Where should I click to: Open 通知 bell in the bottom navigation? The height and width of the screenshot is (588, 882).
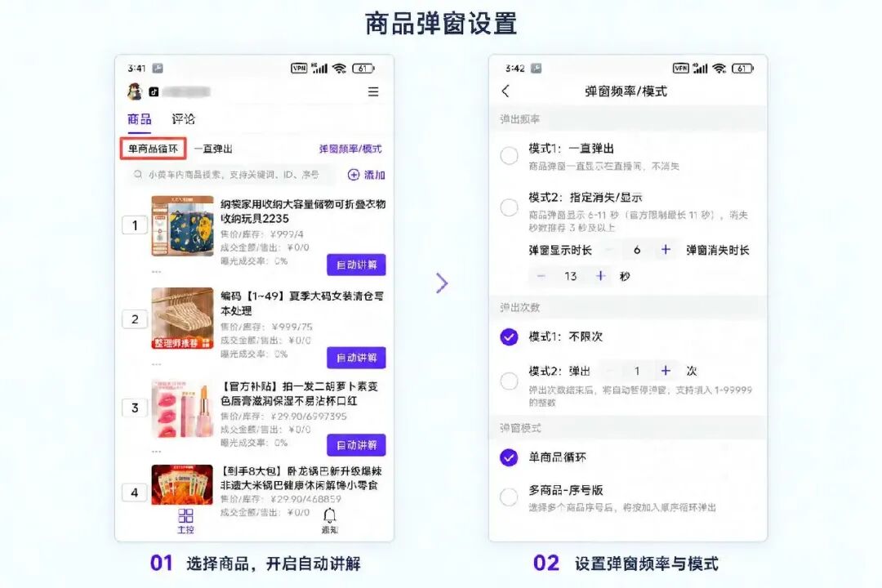pyautogui.click(x=330, y=522)
